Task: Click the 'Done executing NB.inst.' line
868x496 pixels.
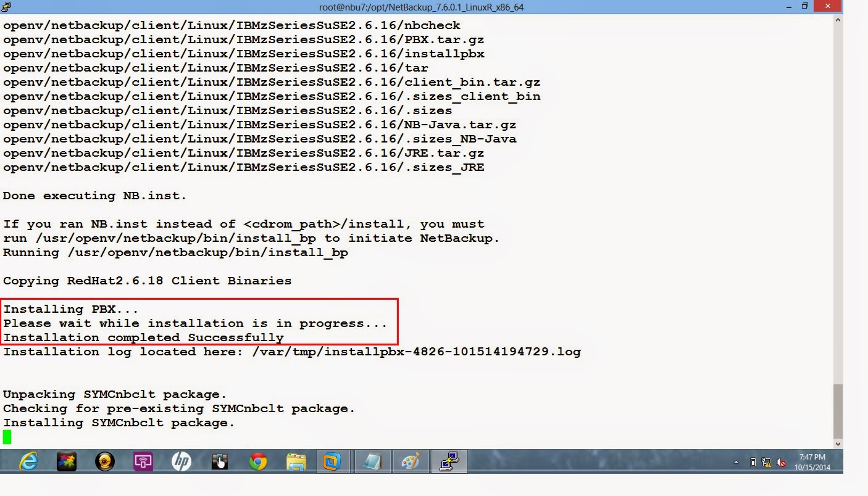Action: [94, 196]
